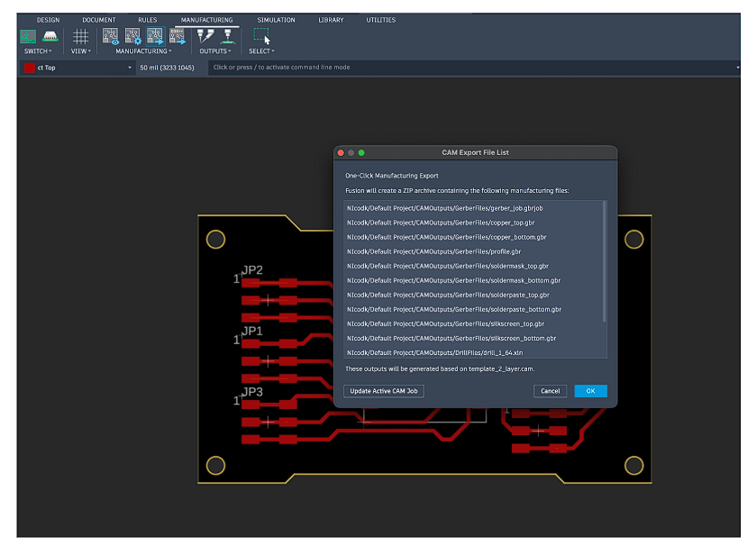This screenshot has width=756, height=555.
Task: Click the Update Active CAM Job button
Action: pos(384,391)
